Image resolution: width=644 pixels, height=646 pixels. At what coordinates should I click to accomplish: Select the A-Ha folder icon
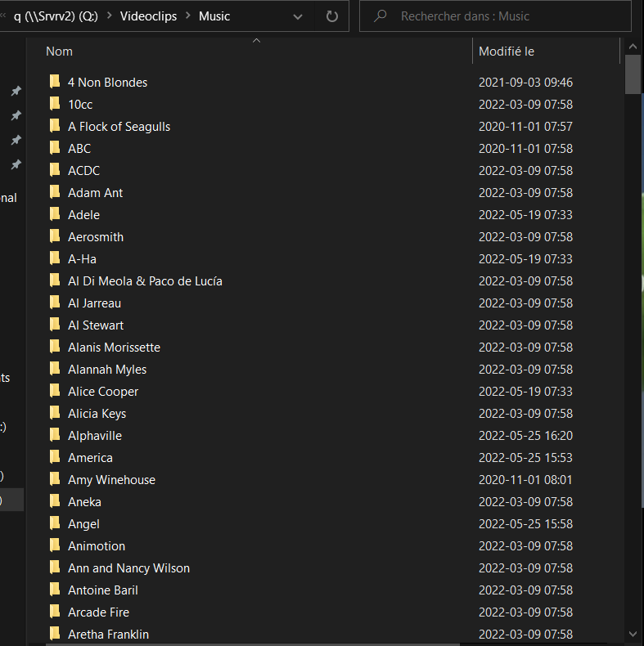tap(55, 258)
